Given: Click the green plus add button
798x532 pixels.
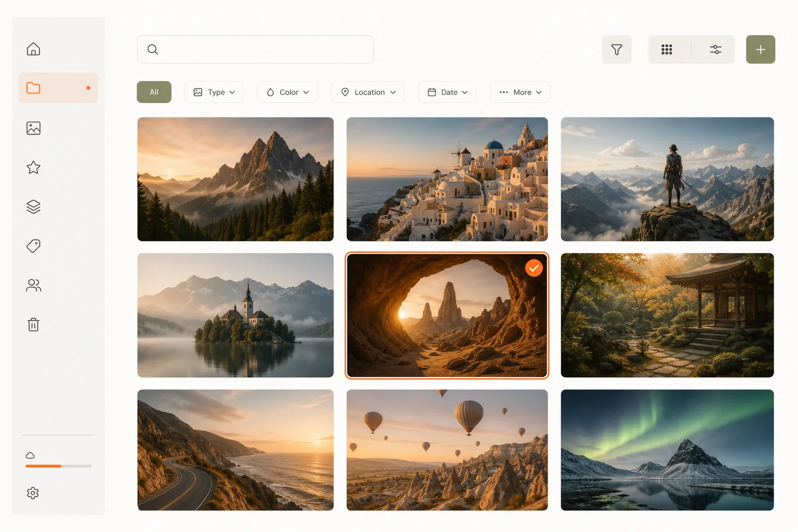Looking at the screenshot, I should click(761, 49).
